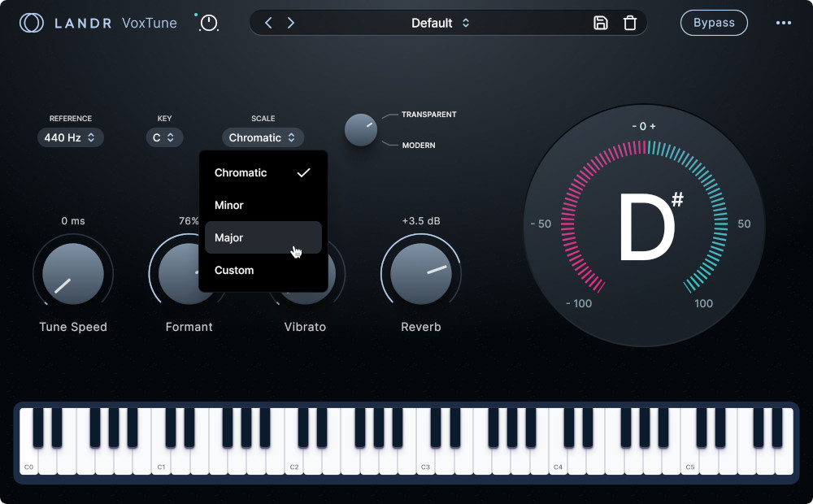Set the mode knob to Transparent
This screenshot has width=813, height=504.
tap(428, 115)
